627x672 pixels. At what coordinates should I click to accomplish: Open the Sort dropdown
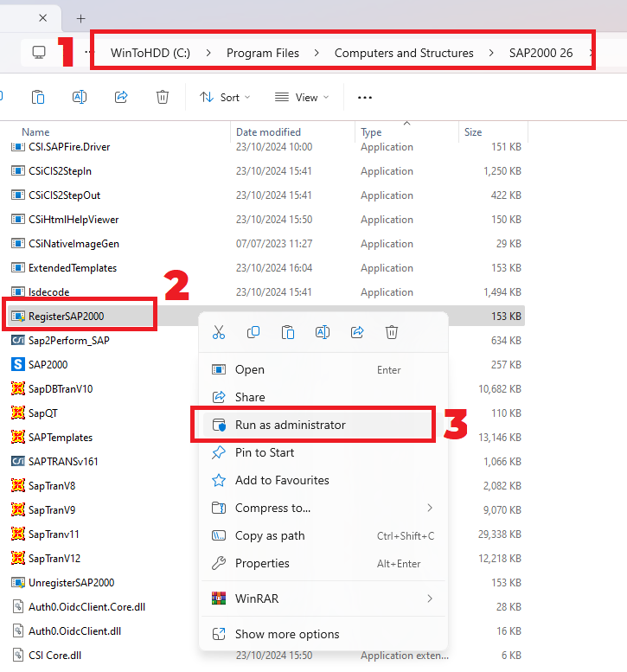click(x=225, y=97)
